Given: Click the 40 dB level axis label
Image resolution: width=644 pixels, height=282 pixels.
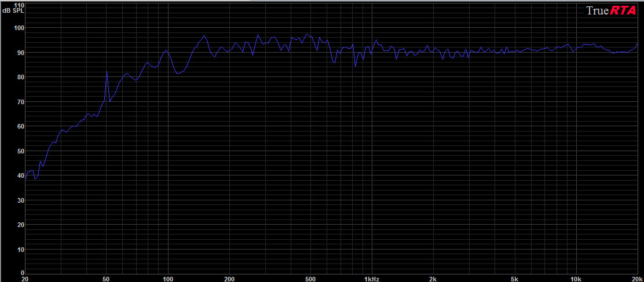Looking at the screenshot, I should tap(21, 175).
